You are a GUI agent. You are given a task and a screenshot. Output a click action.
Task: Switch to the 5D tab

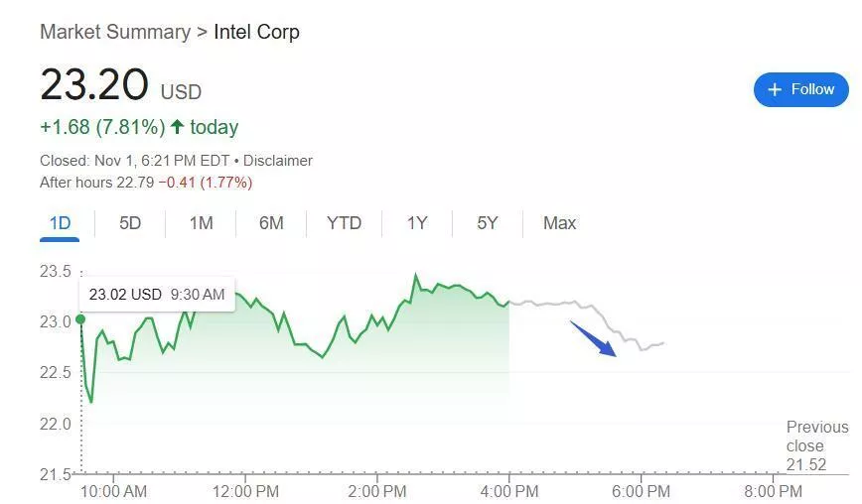click(x=130, y=223)
